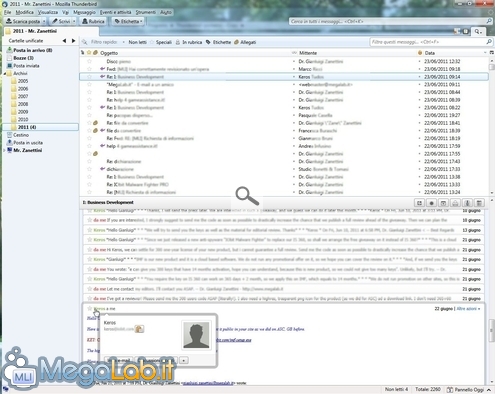Expand the Mr. Zanettini account
This screenshot has width=495, height=394.
click(x=4, y=150)
